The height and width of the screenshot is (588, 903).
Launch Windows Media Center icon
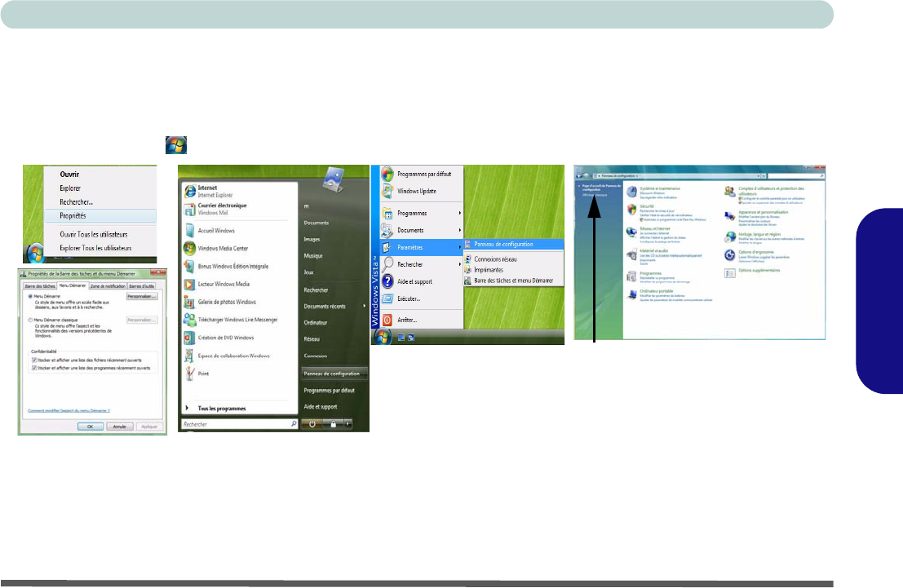190,248
